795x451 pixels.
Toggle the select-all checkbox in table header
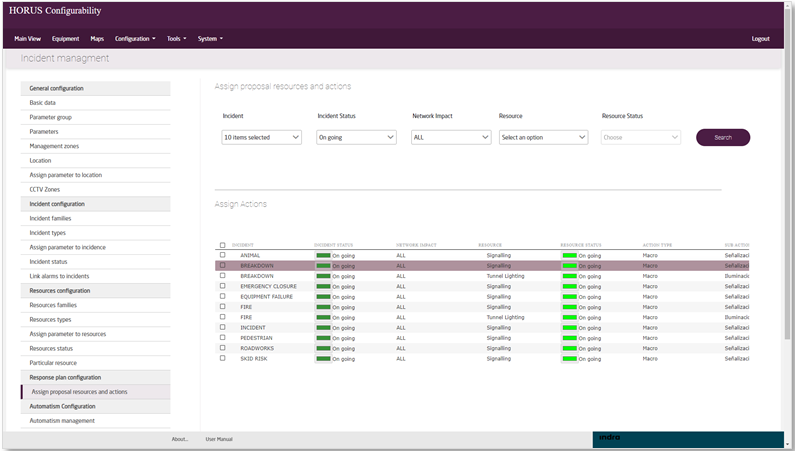(223, 245)
